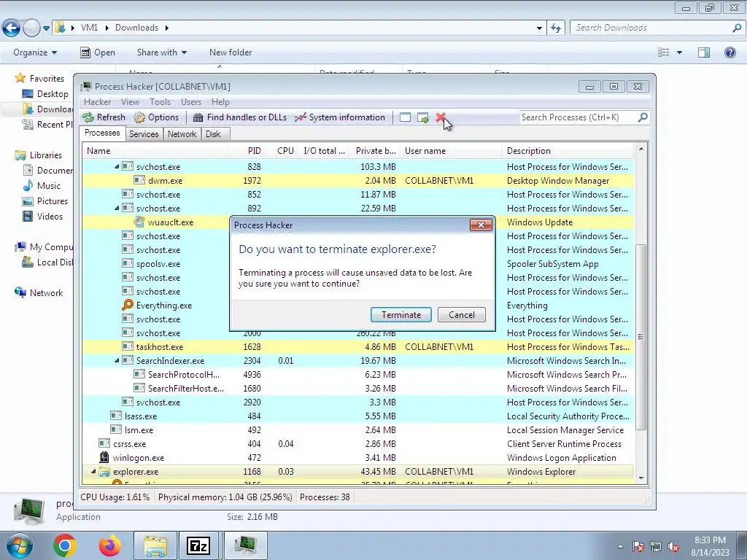Screen dimensions: 747x560
Task: Open the Users menu
Action: (x=191, y=102)
